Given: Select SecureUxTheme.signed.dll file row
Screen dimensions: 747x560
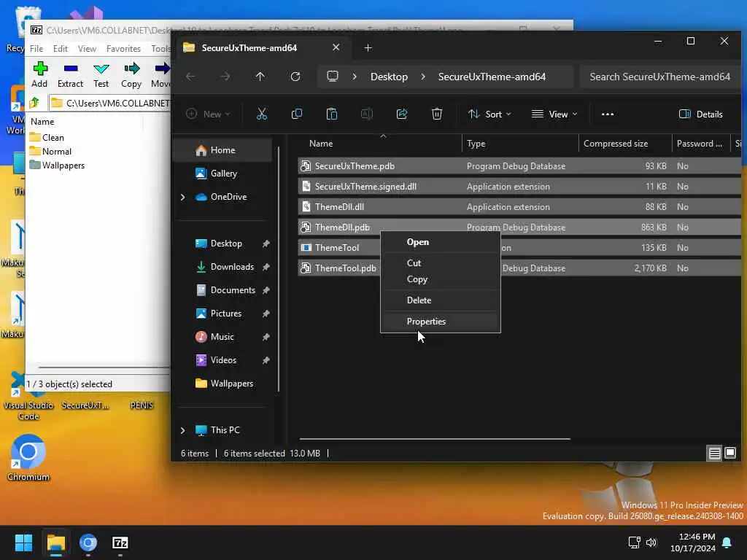Looking at the screenshot, I should (x=519, y=187).
